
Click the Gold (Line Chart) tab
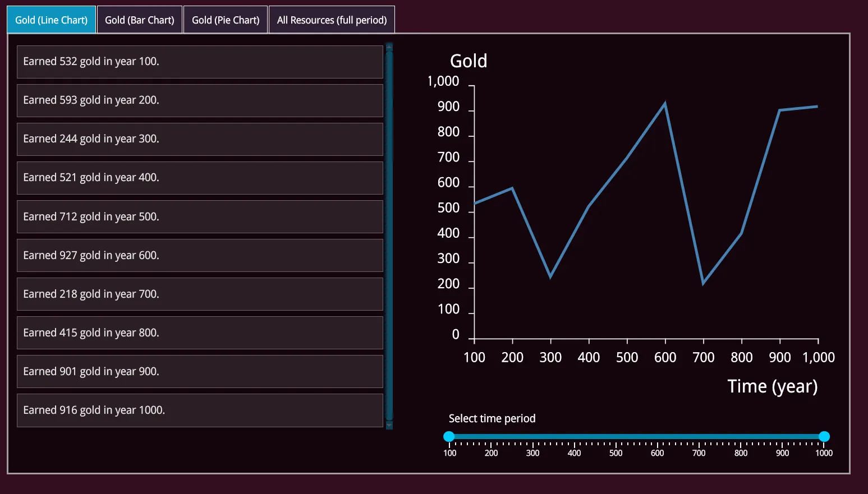point(51,20)
